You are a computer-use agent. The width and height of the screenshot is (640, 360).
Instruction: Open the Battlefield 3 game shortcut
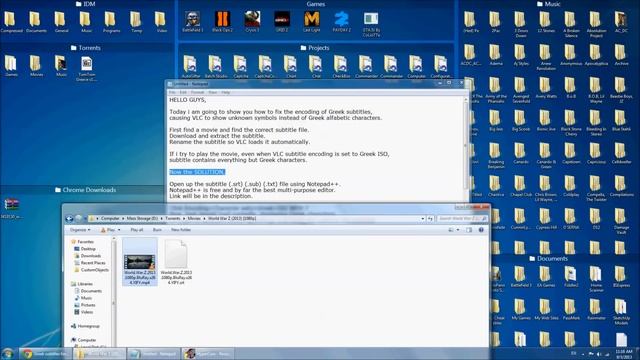[x=192, y=22]
